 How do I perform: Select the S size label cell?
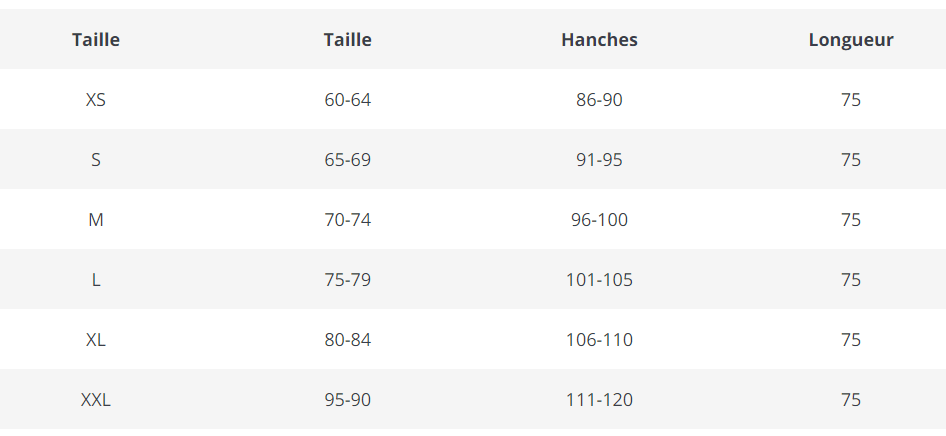click(96, 160)
